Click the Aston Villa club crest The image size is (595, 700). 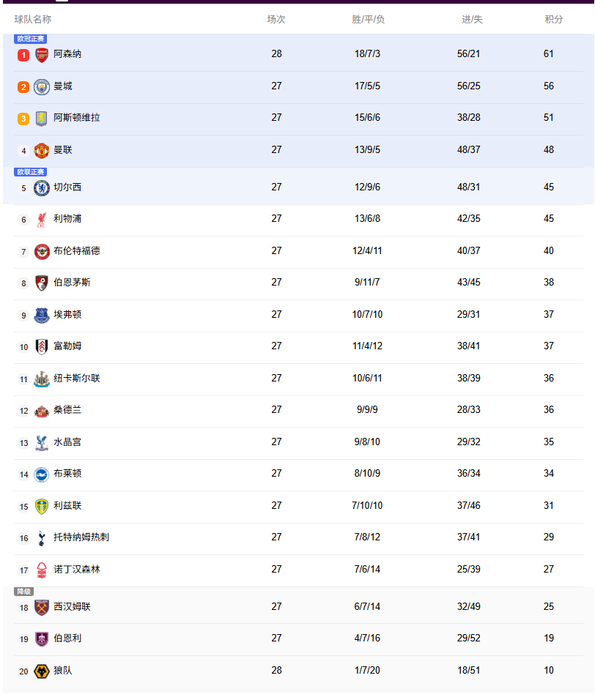click(x=42, y=117)
